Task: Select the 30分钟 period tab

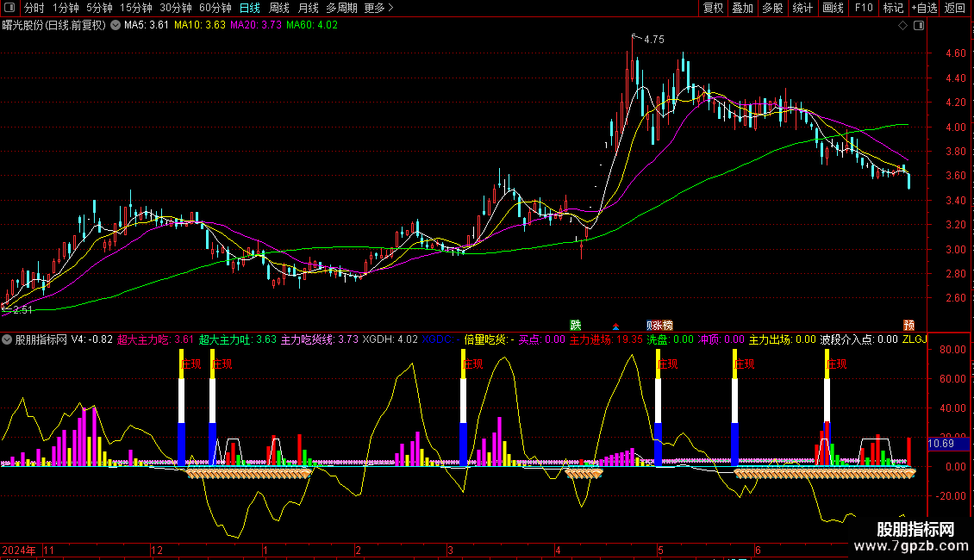Action: click(176, 8)
